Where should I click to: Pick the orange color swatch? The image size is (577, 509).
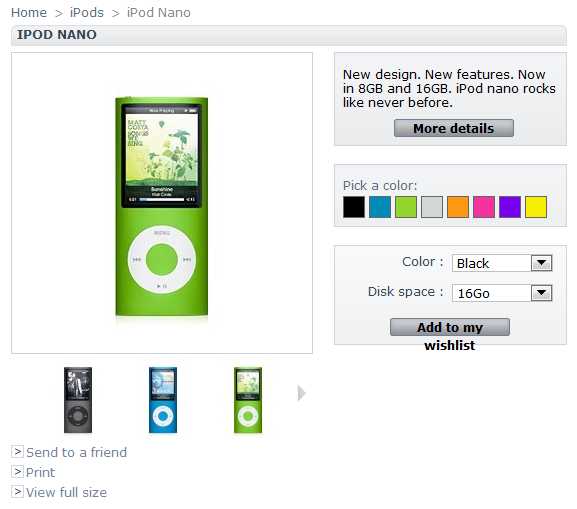click(x=458, y=207)
